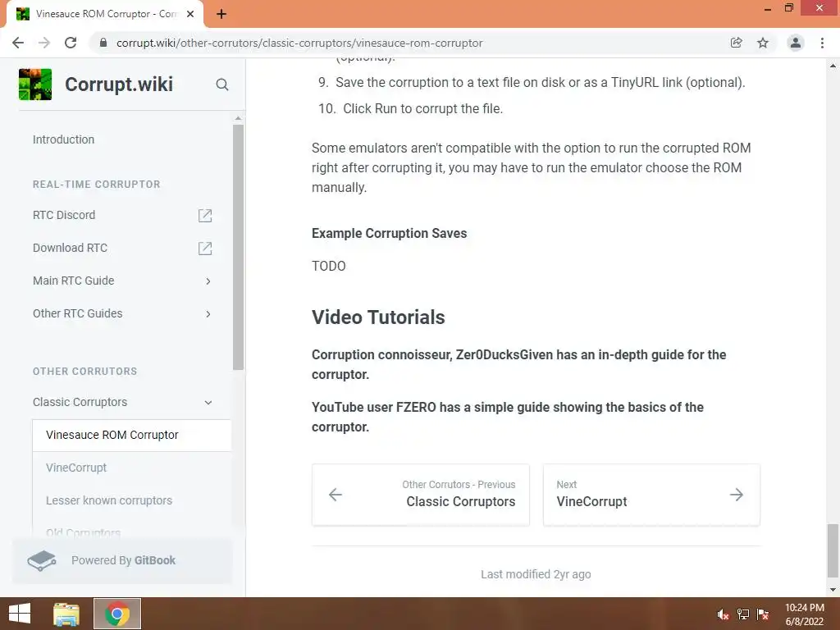Open the taskbar clock showing 10:24 PM
Screen dimensions: 840x630
(x=804, y=614)
